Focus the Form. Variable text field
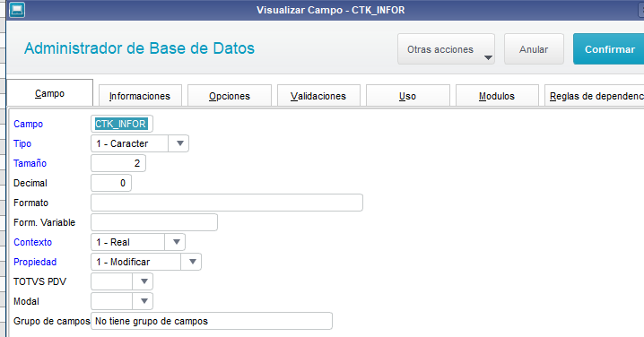Image resolution: width=644 pixels, height=337 pixels. click(x=154, y=222)
